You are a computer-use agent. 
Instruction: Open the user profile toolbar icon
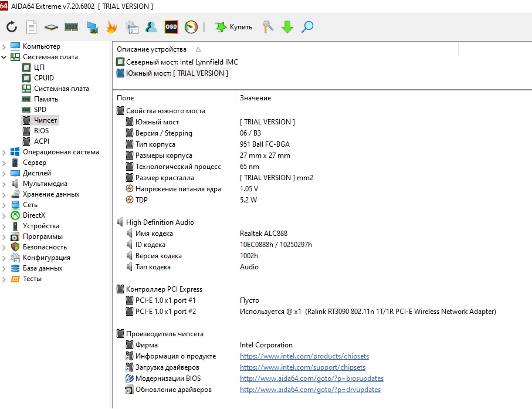click(151, 27)
